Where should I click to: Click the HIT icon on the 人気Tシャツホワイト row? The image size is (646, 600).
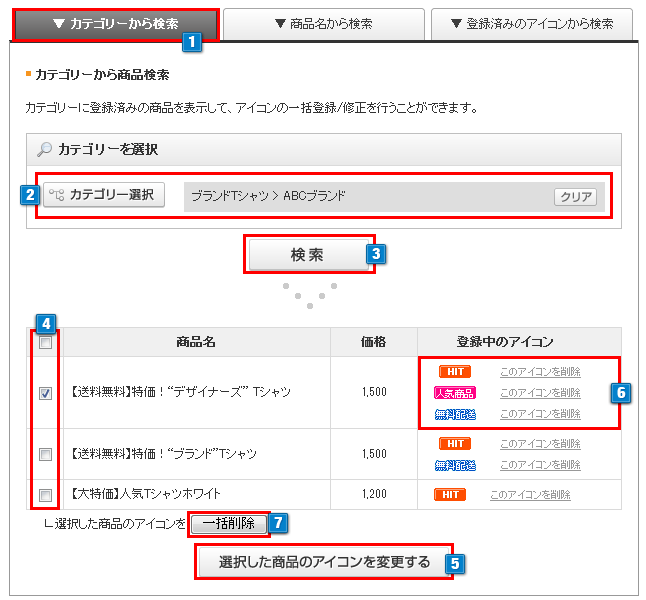tap(450, 494)
